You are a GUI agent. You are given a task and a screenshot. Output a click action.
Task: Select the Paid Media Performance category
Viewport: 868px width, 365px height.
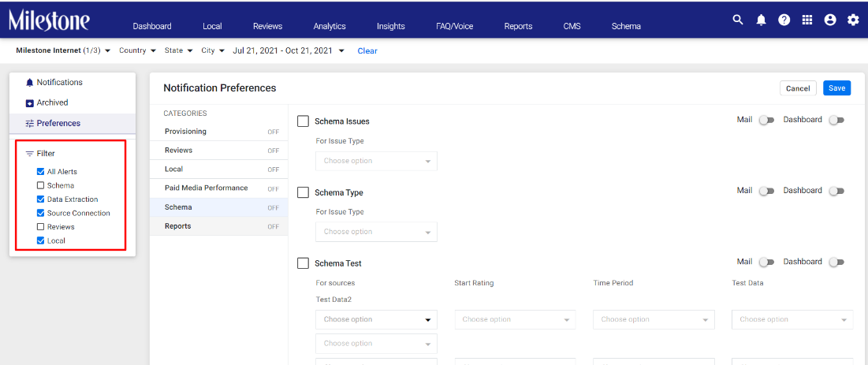pos(218,188)
